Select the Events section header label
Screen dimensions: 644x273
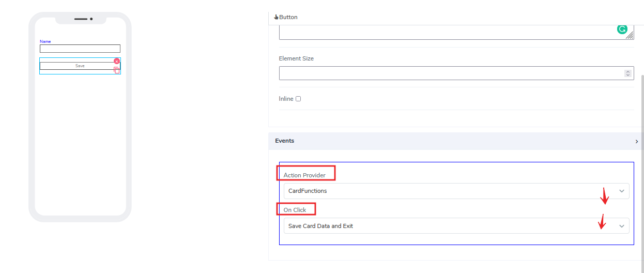(285, 141)
